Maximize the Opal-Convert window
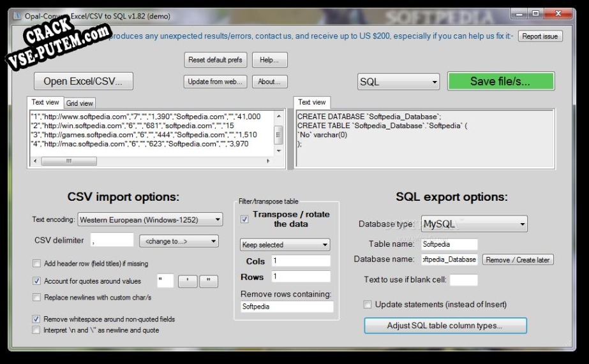This screenshot has width=589, height=364. (535, 14)
